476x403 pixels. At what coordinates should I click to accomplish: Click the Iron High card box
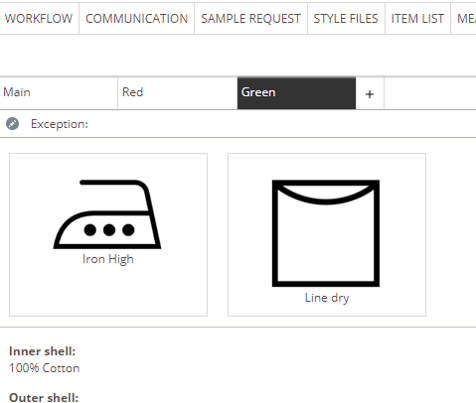(x=108, y=235)
